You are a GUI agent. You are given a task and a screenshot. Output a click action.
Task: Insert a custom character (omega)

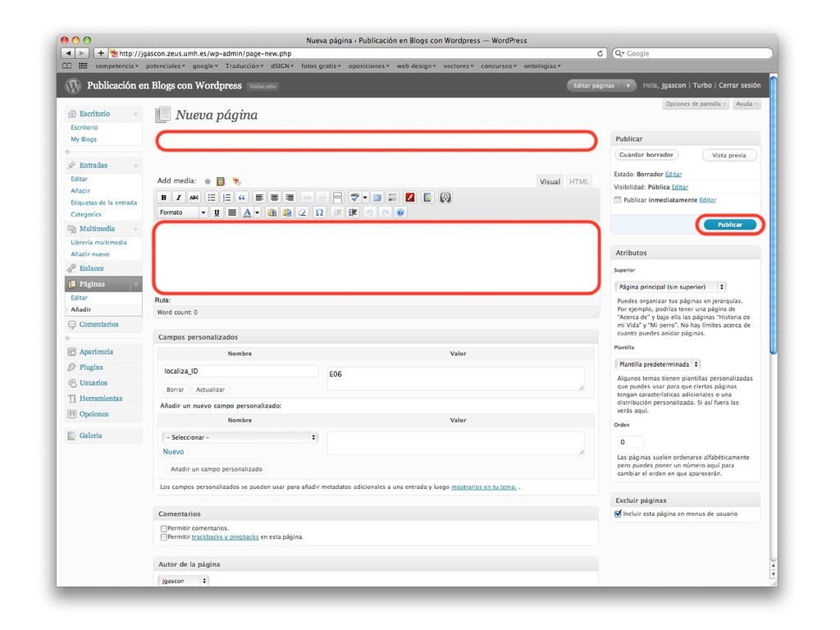click(x=319, y=212)
